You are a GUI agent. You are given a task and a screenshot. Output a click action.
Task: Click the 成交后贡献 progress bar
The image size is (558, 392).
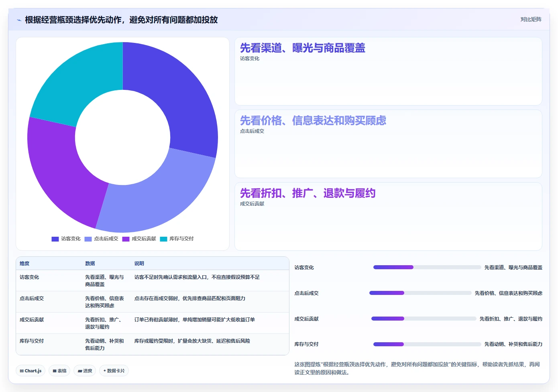[424, 319]
